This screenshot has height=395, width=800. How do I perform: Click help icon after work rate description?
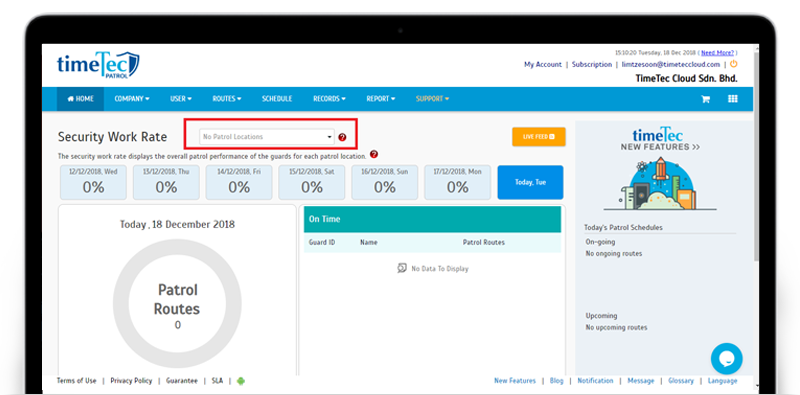point(374,154)
